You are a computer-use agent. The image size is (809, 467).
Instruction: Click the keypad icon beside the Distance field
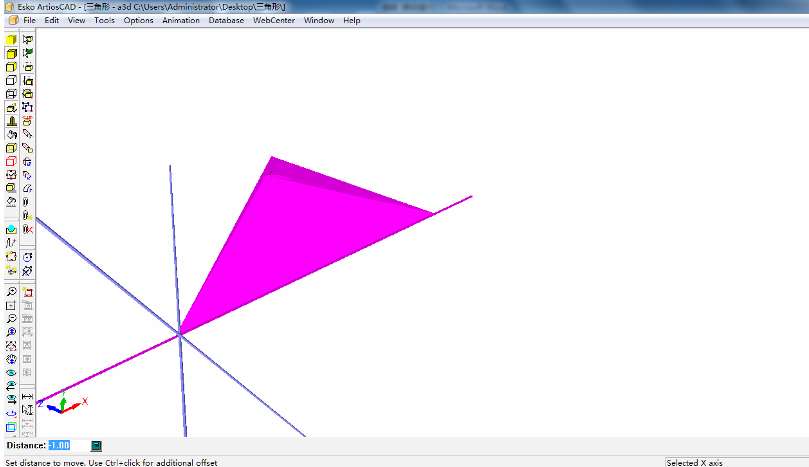coord(96,445)
